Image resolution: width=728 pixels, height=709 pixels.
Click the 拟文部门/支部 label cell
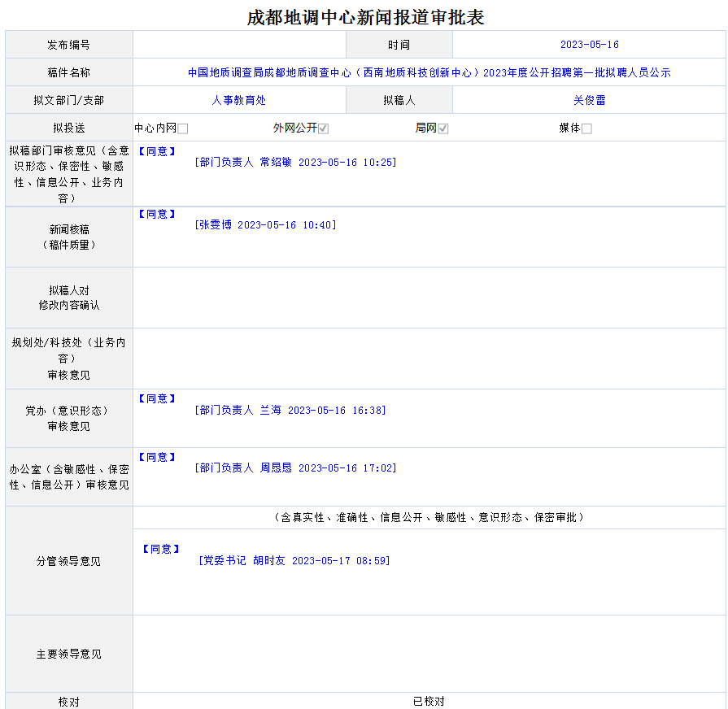pos(69,100)
